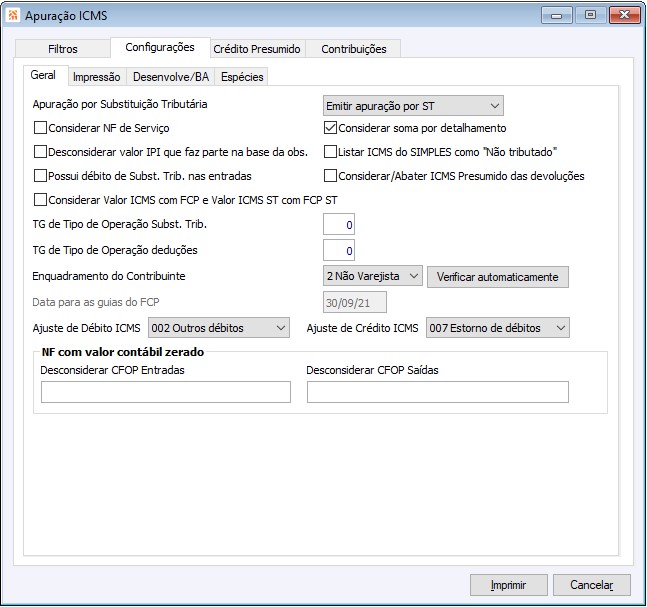Image resolution: width=647 pixels, height=607 pixels.
Task: Close the Apuração ICMS window
Action: click(x=625, y=15)
